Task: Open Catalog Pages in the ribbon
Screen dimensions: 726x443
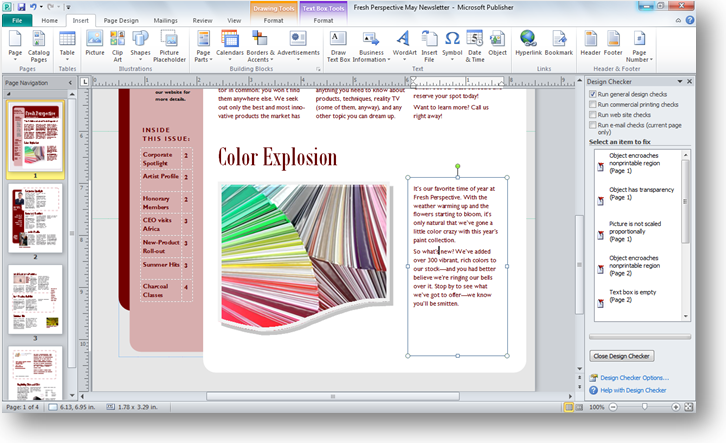Action: pyautogui.click(x=38, y=46)
